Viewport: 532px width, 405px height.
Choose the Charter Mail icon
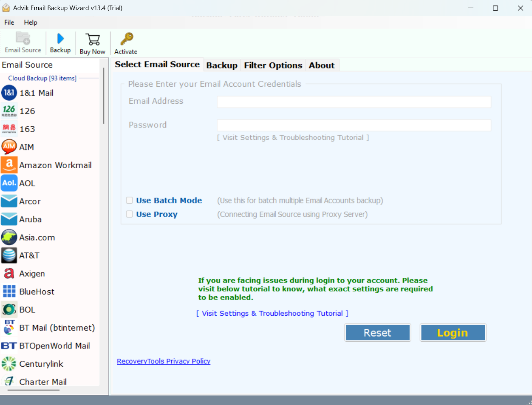tap(9, 381)
